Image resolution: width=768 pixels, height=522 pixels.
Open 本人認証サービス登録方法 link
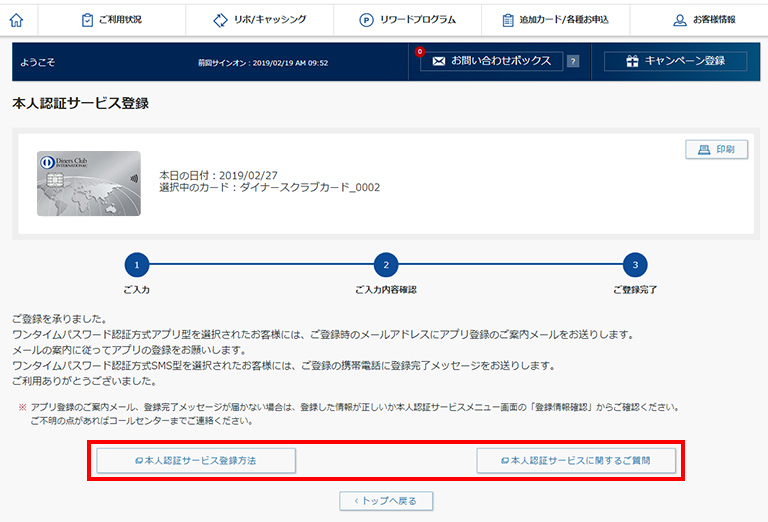[196, 460]
